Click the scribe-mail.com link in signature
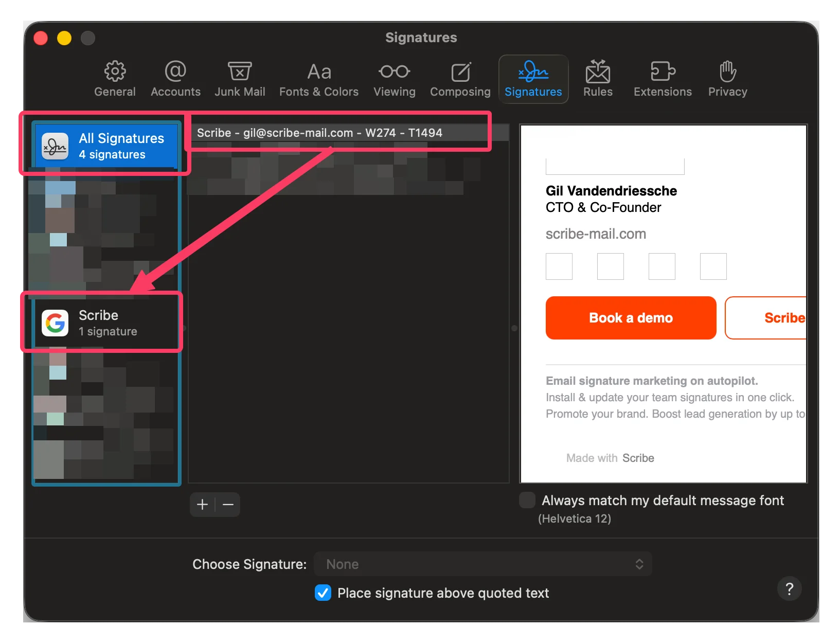This screenshot has width=840, height=643. [596, 234]
